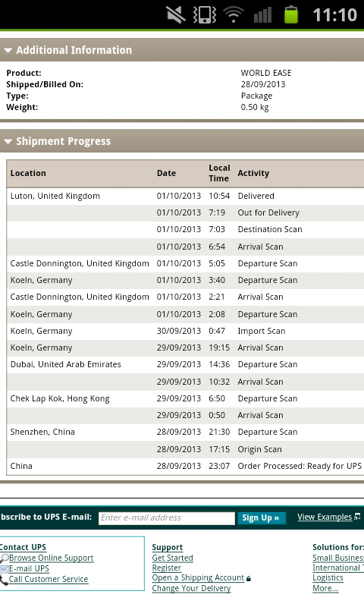This screenshot has height=607, width=364.
Task: Click the magnifier icon beside Browse Online Support
Action: pos(5,558)
